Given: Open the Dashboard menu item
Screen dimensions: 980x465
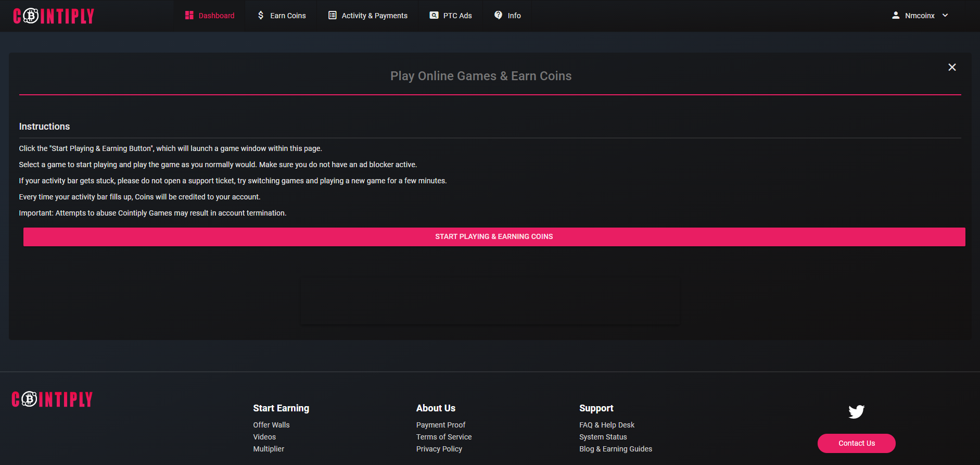Looking at the screenshot, I should point(210,16).
